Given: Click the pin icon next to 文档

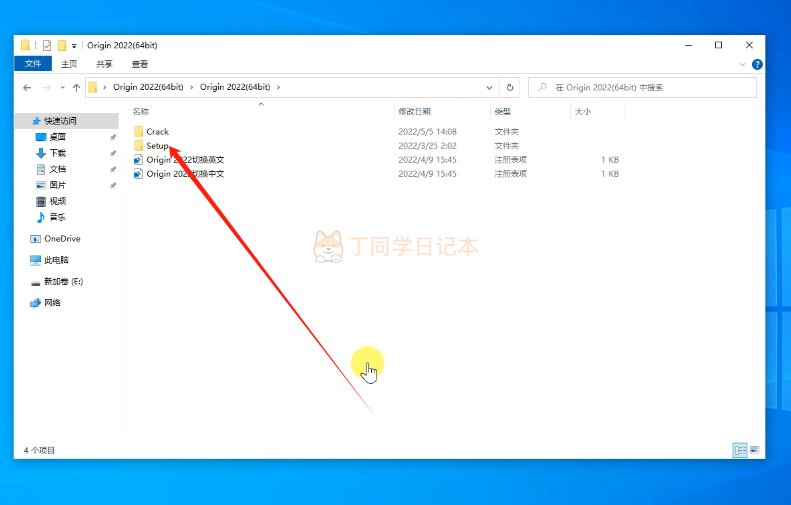Looking at the screenshot, I should 113,170.
